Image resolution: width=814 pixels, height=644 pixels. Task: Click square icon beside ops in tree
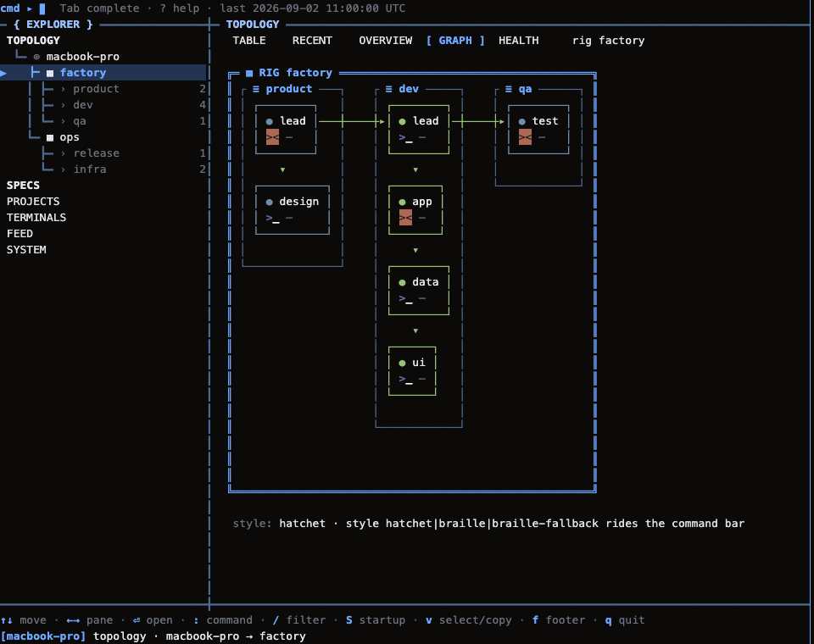(x=50, y=137)
